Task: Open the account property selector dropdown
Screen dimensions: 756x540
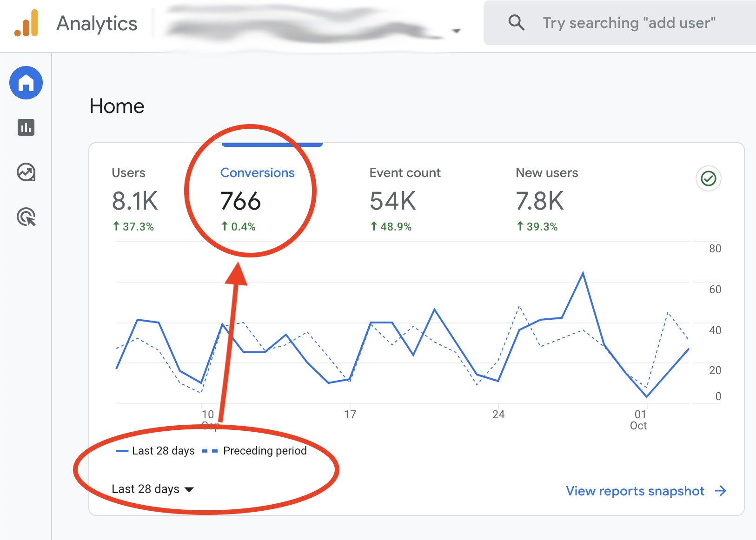Action: (x=457, y=31)
